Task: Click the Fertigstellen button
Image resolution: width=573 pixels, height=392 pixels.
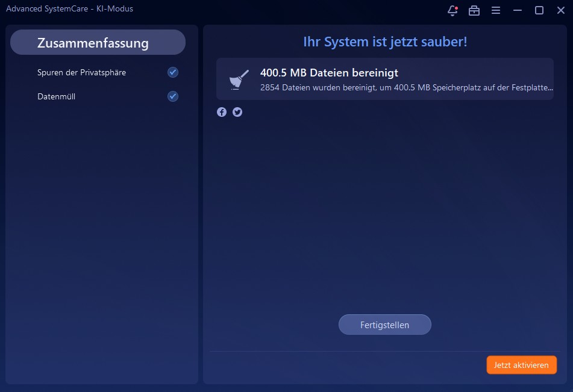Action: click(x=385, y=325)
